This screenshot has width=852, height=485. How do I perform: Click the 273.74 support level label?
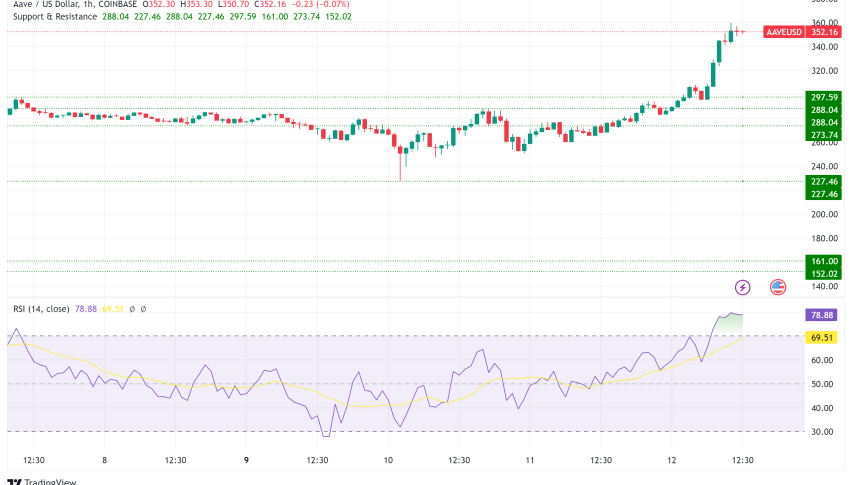(824, 135)
